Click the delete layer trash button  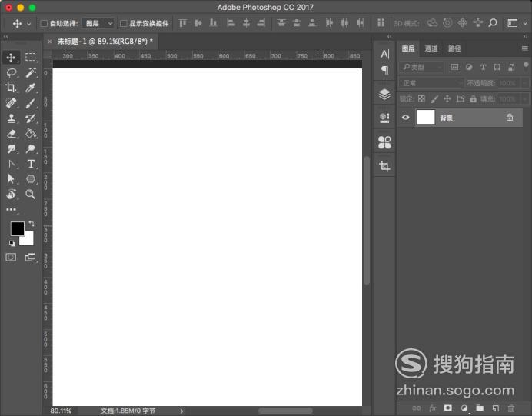pos(511,408)
